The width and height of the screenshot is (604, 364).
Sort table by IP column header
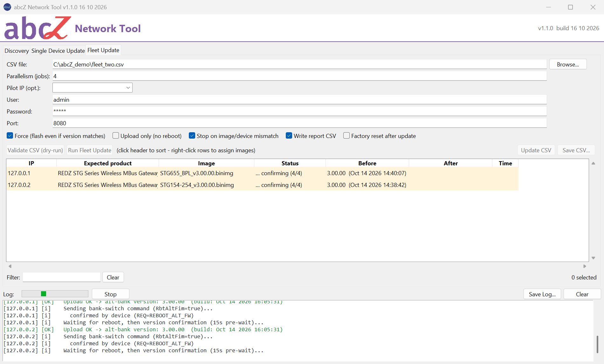point(31,163)
